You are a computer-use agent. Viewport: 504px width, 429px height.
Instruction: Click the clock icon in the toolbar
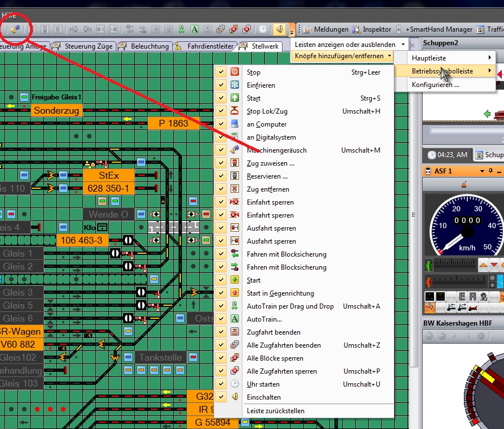click(x=263, y=29)
